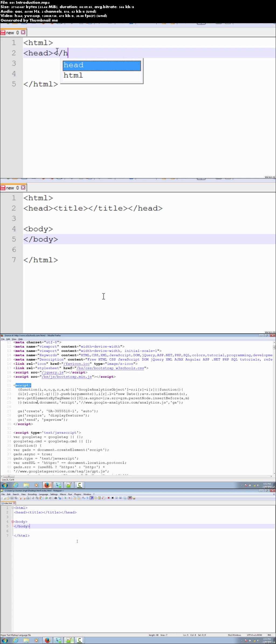Click the Copy icon in Notepad++ toolbar
The height and width of the screenshot is (644, 276).
37,498
